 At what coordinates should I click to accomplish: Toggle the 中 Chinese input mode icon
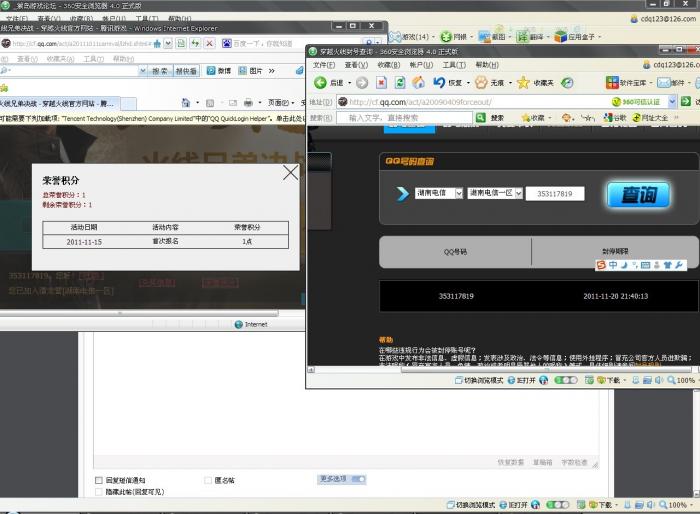point(613,265)
